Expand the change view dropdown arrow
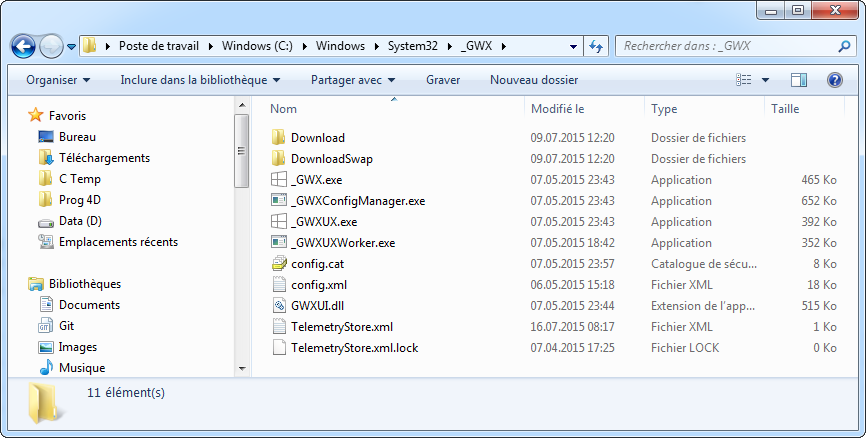The image size is (866, 438). (x=766, y=80)
